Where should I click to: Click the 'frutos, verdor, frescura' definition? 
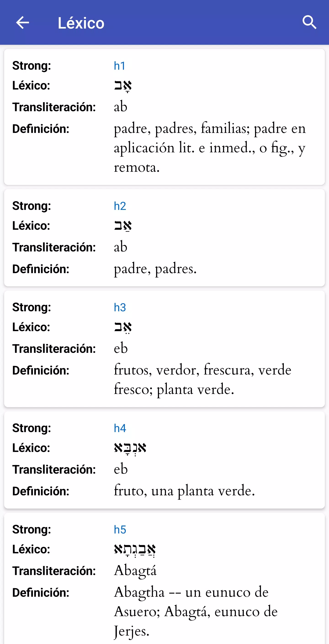coord(203,380)
